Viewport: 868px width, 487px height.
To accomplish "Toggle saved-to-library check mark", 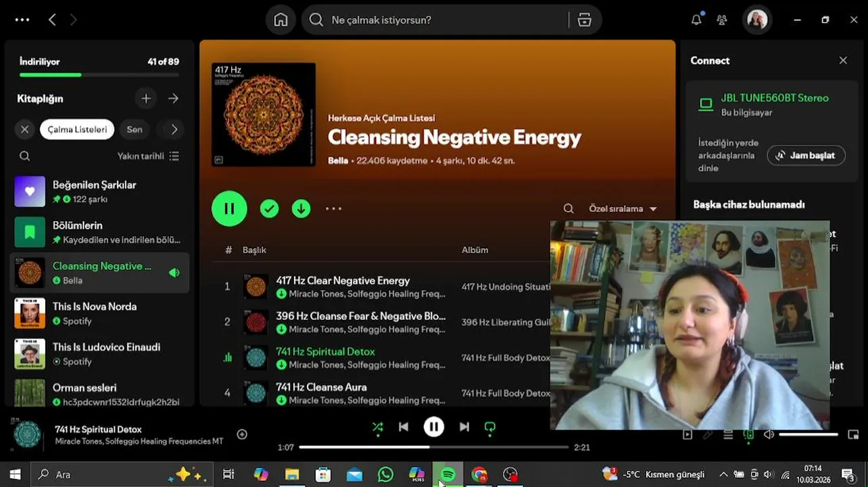I will [x=269, y=208].
